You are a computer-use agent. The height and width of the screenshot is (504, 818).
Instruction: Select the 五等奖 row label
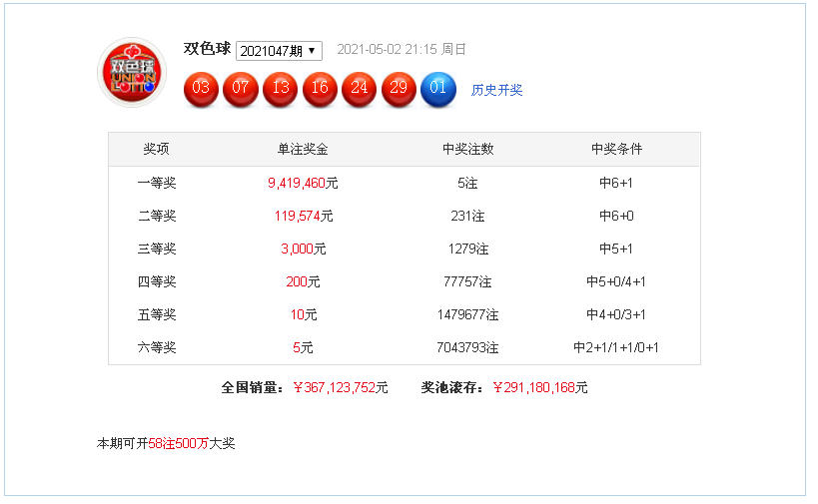pyautogui.click(x=157, y=314)
